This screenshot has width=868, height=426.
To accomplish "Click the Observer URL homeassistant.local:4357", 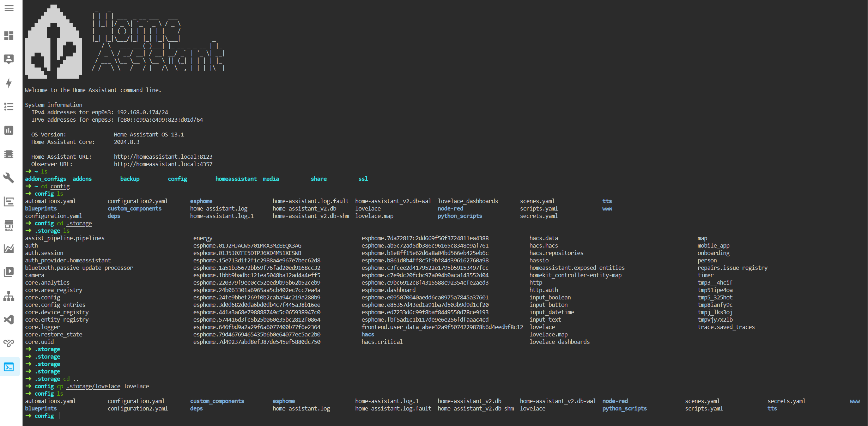I will coord(163,164).
